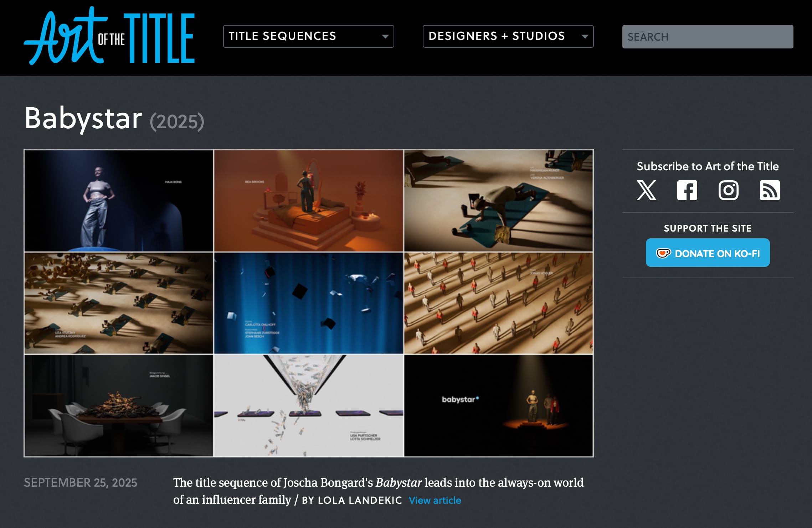The image size is (812, 528).
Task: Focus the Search input field
Action: (x=708, y=37)
